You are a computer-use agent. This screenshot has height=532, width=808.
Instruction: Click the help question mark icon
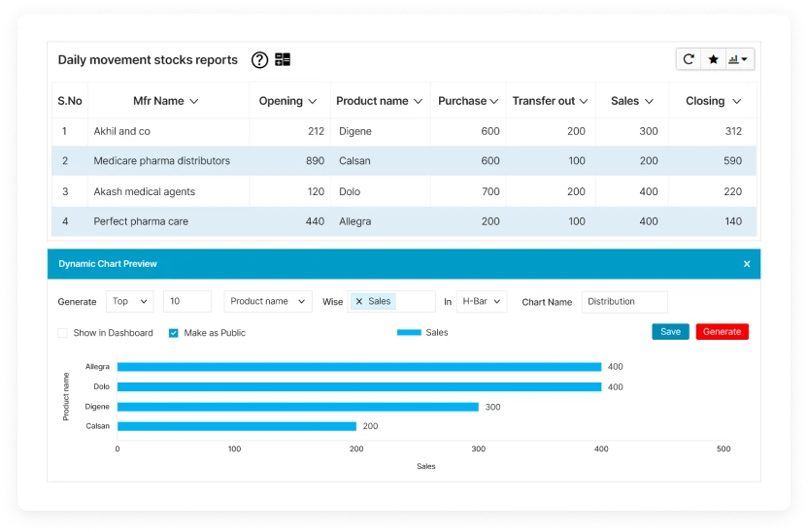tap(259, 60)
